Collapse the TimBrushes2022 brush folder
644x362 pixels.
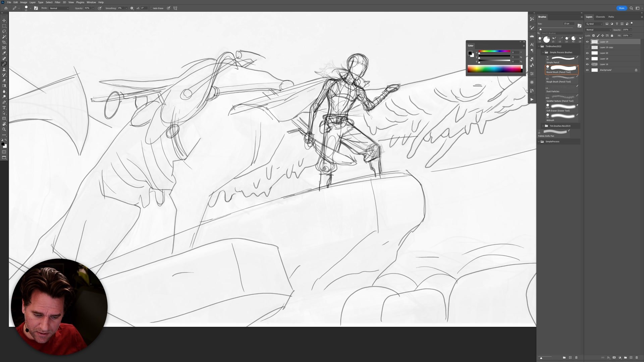tap(539, 46)
